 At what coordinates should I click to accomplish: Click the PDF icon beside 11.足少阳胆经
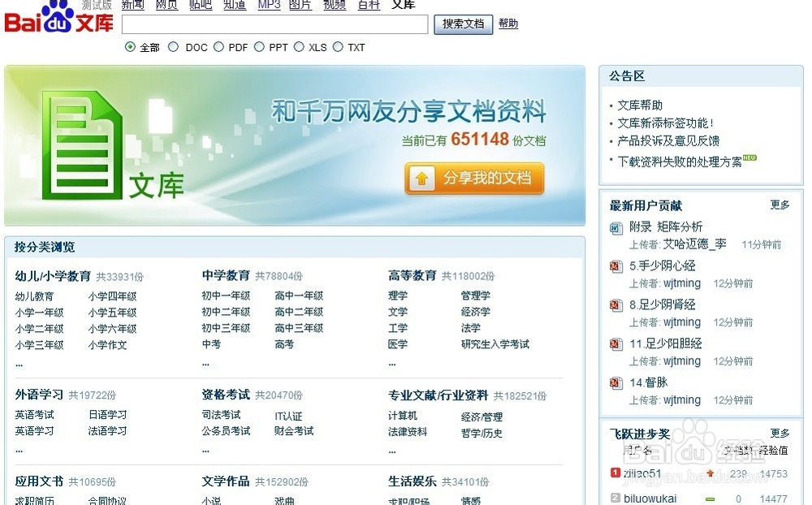pos(615,344)
